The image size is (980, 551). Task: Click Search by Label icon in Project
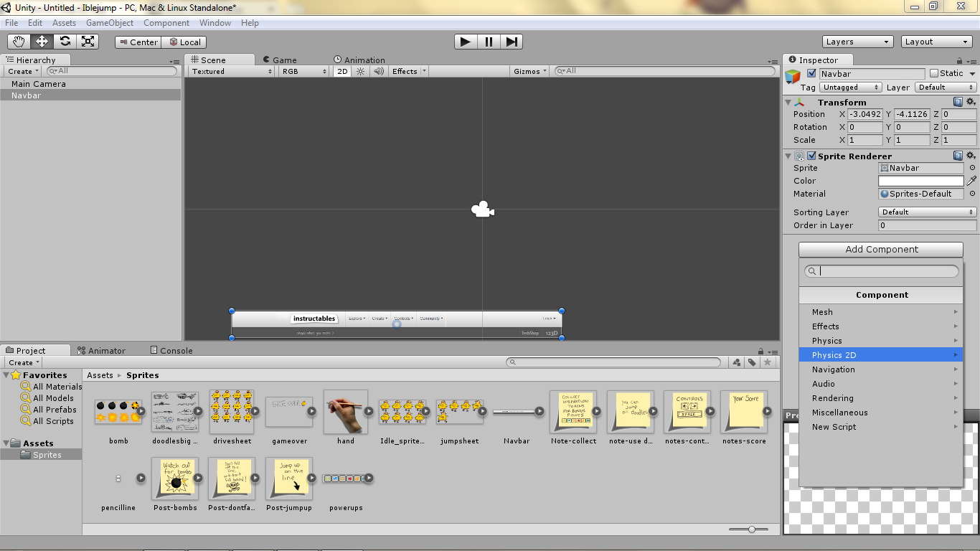coord(752,362)
